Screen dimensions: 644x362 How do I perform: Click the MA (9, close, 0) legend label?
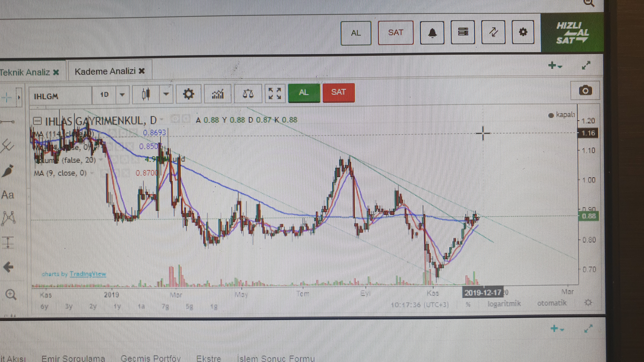(x=60, y=173)
